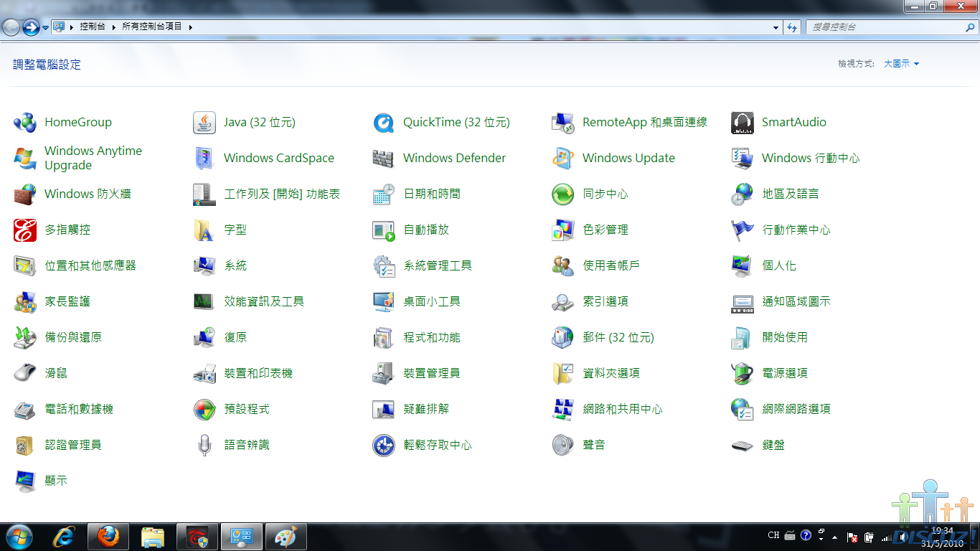The image size is (980, 551).
Task: Open 字型 fonts folder icon
Action: (204, 230)
